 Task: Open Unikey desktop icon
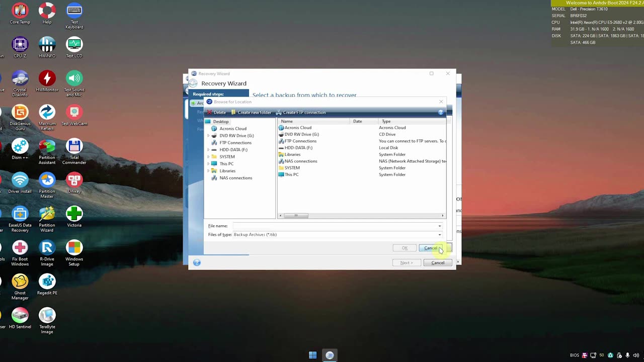tap(74, 183)
